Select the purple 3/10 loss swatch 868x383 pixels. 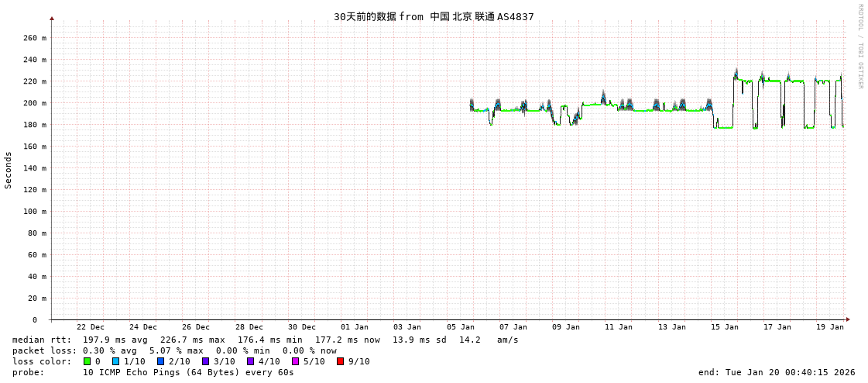pos(205,361)
